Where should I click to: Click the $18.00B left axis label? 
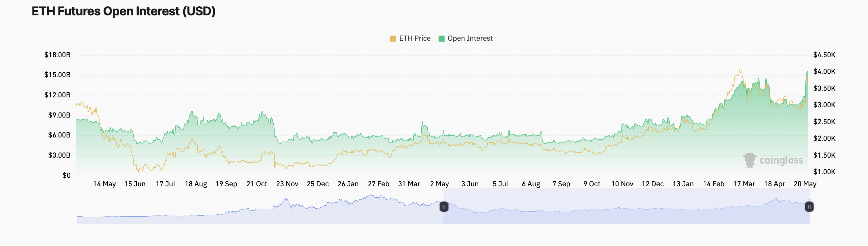[x=57, y=55]
